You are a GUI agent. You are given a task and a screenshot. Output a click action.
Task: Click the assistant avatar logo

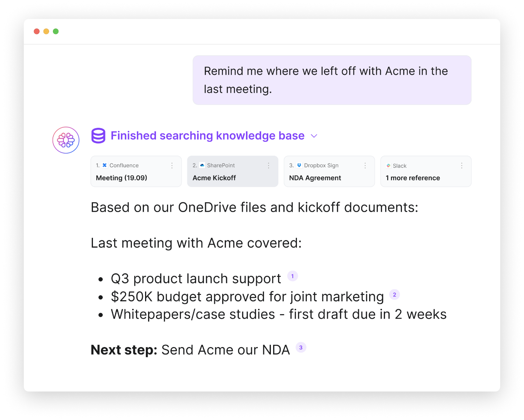[x=66, y=140]
